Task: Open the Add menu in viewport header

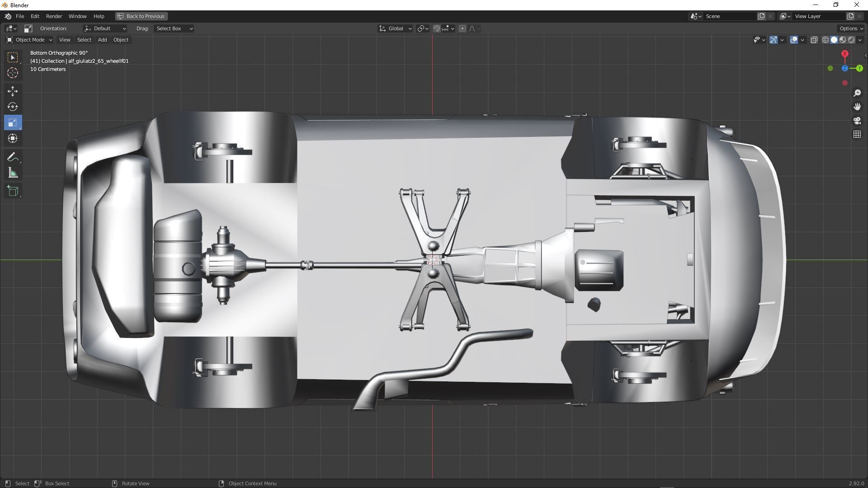Action: click(102, 40)
